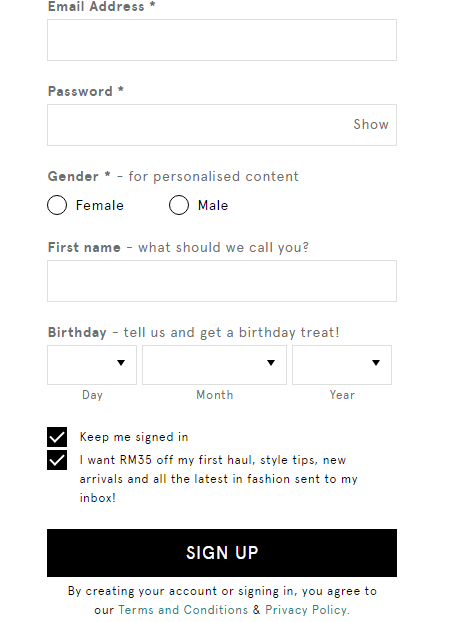Open the birthday Day dropdown

pyautogui.click(x=92, y=365)
